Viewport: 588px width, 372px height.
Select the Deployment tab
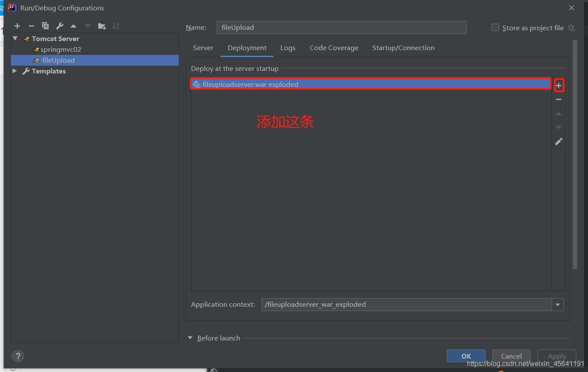pyautogui.click(x=247, y=48)
